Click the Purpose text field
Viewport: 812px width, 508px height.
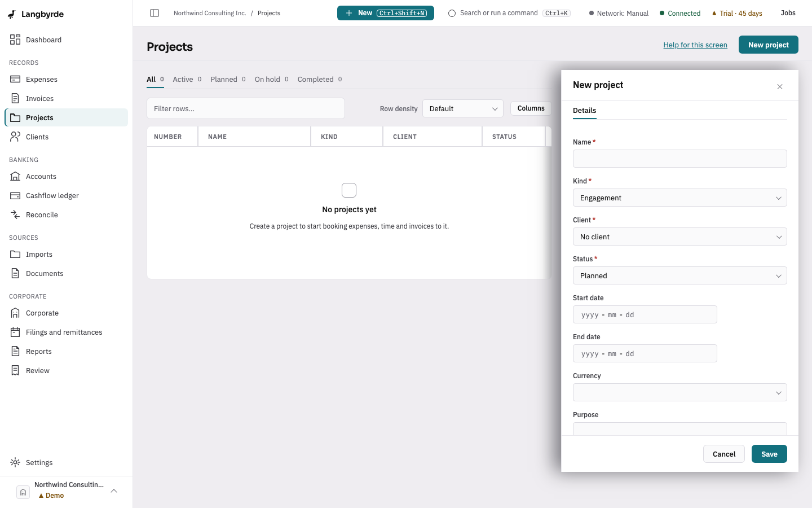[x=680, y=429]
